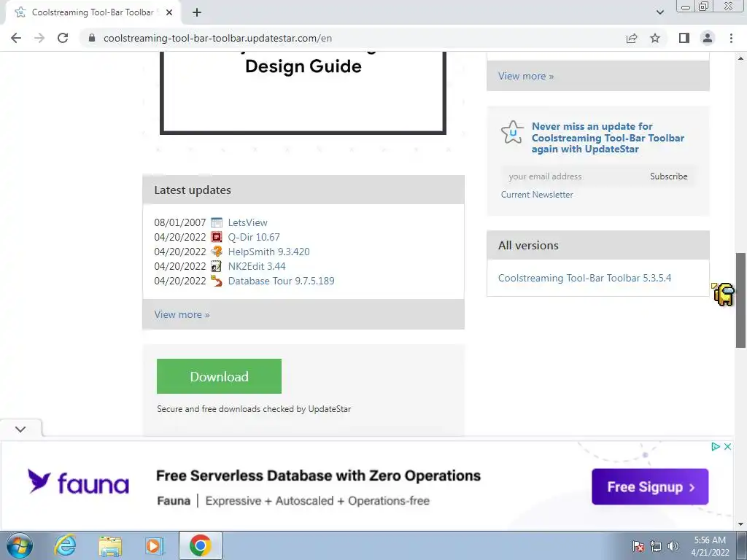
Task: Click the NK2Edit program icon
Action: (x=217, y=266)
